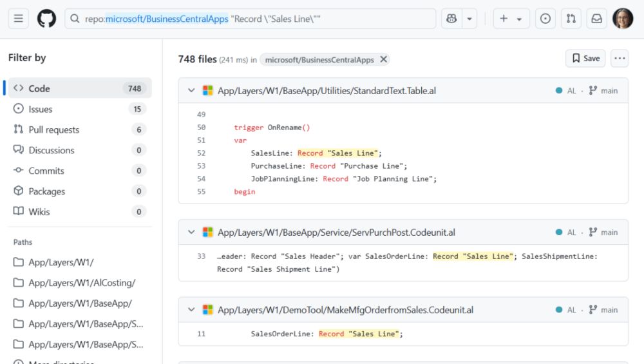Open the user profile avatar menu

[x=623, y=19]
